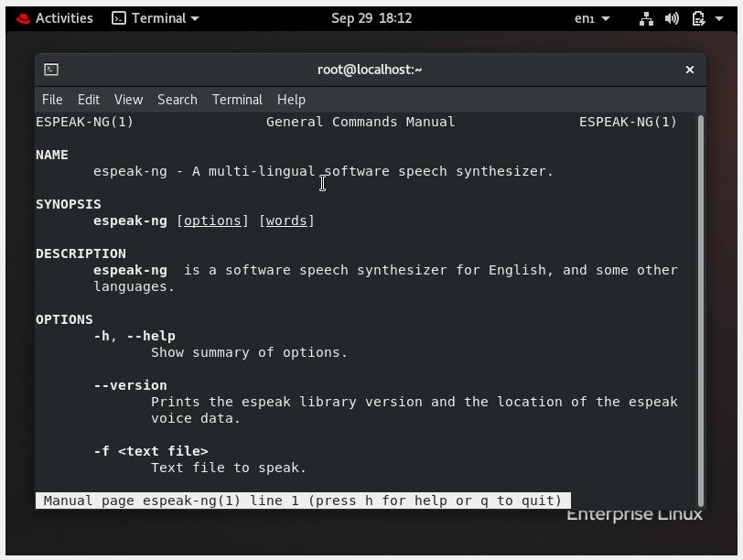This screenshot has height=560, width=743.
Task: Open the Help menu
Action: (x=290, y=100)
